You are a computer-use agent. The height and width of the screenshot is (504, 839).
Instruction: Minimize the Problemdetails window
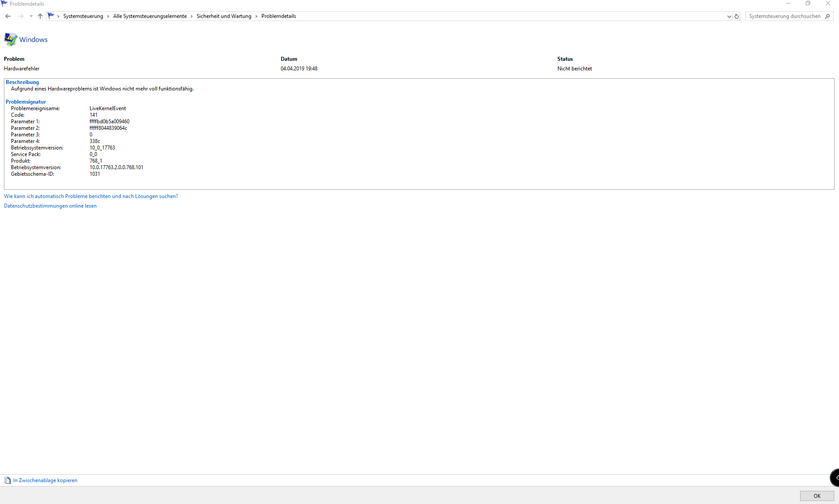click(788, 3)
